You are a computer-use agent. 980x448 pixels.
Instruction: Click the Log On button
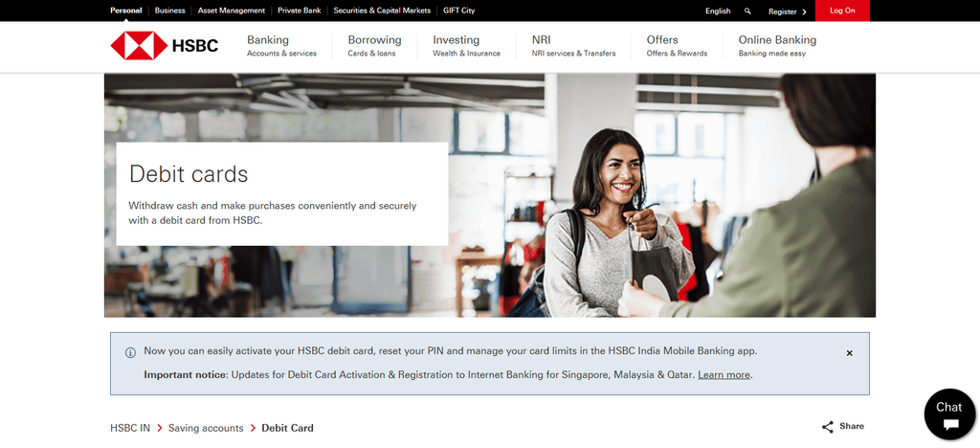click(x=842, y=11)
